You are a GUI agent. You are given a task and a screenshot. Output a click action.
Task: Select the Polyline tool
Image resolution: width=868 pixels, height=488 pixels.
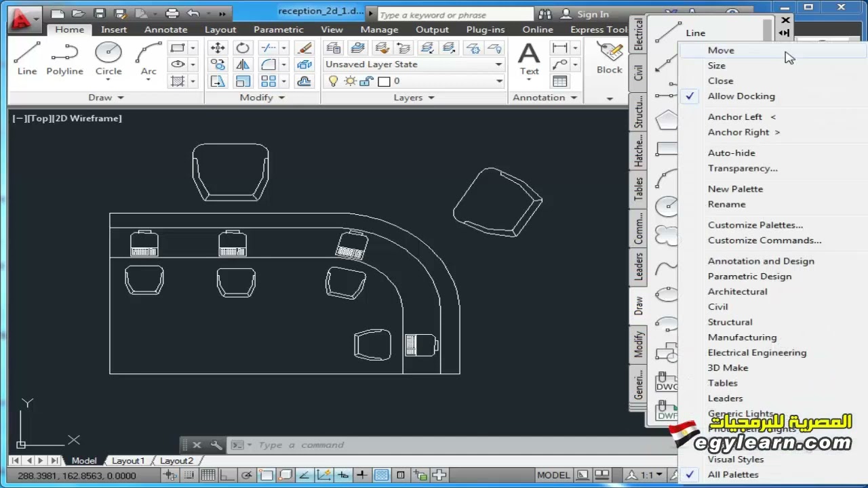click(x=64, y=59)
